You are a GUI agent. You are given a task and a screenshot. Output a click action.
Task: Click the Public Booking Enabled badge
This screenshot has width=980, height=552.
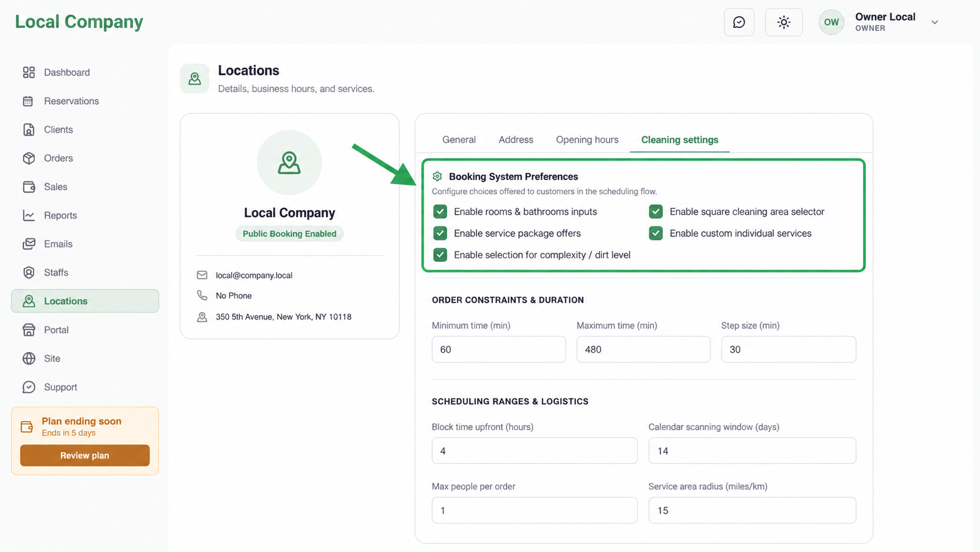(290, 233)
